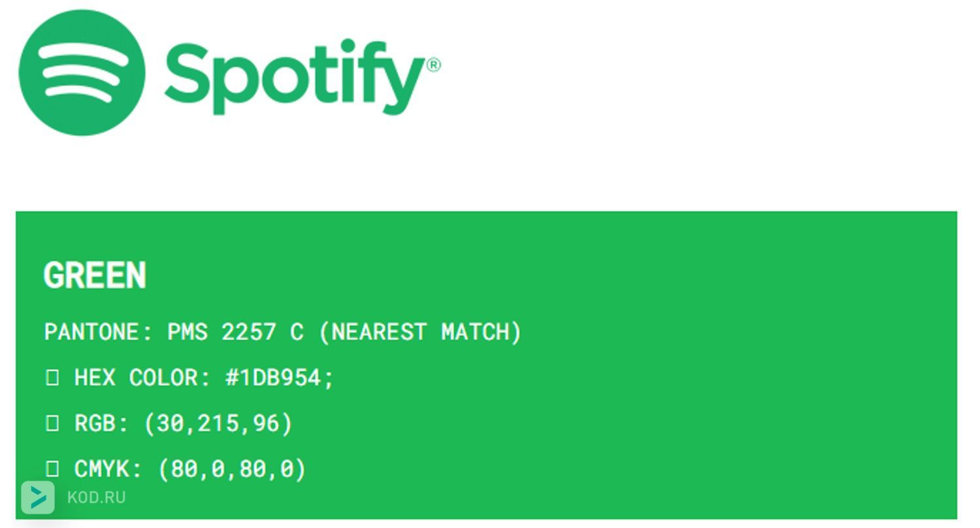The width and height of the screenshot is (980, 528).
Task: Select the Pantone PMS 2257 C line
Action: tap(283, 332)
